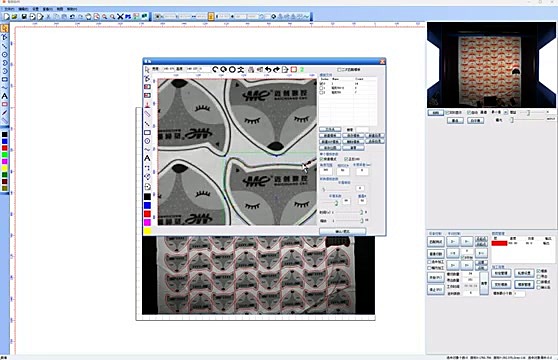Viewport: 558px width, 360px height.
Task: Toggle the second row checkbox in dialog template list
Action: click(x=322, y=88)
